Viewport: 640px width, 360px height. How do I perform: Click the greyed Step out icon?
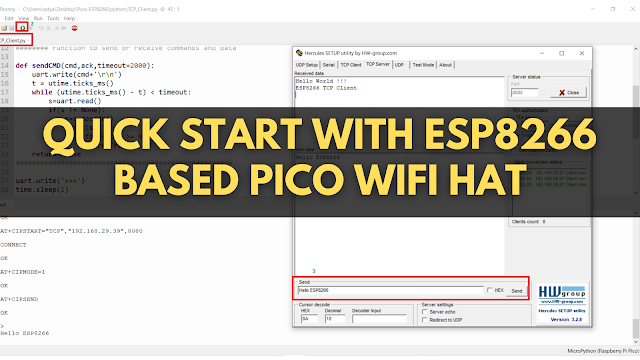coord(56,28)
